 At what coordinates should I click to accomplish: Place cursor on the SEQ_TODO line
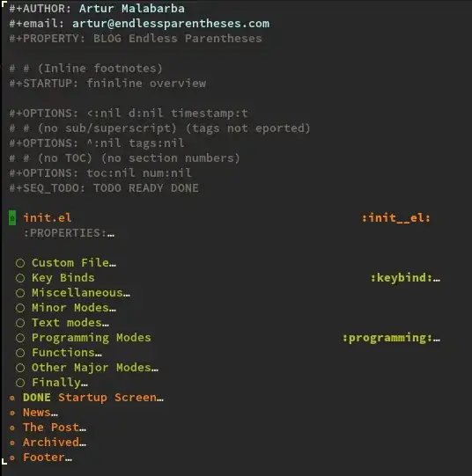point(104,188)
